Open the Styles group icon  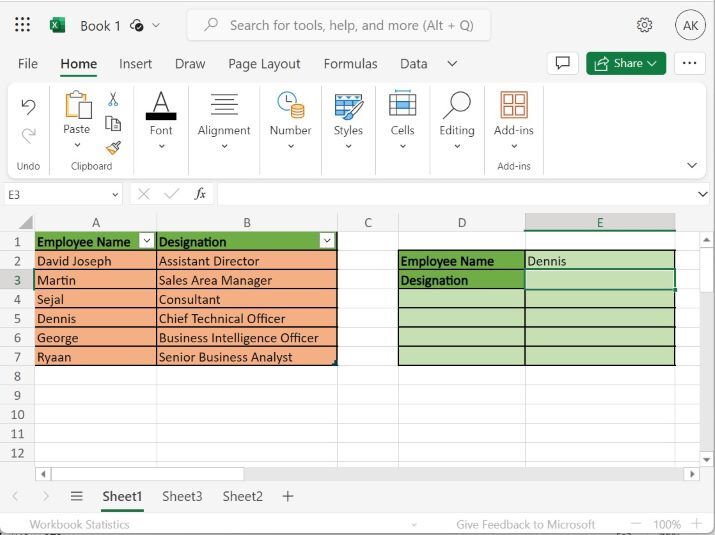point(348,106)
